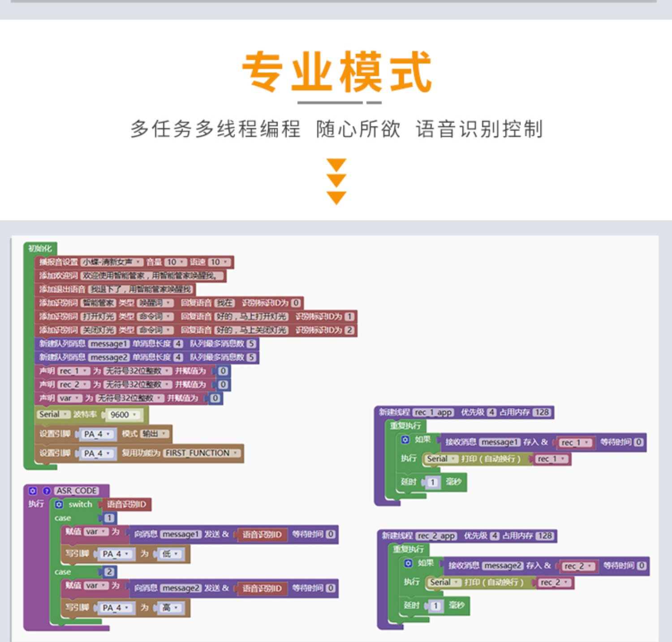The height and width of the screenshot is (642, 672).
Task: Open the PA_4 pin dropdown in the output pin block
Action: (x=109, y=433)
